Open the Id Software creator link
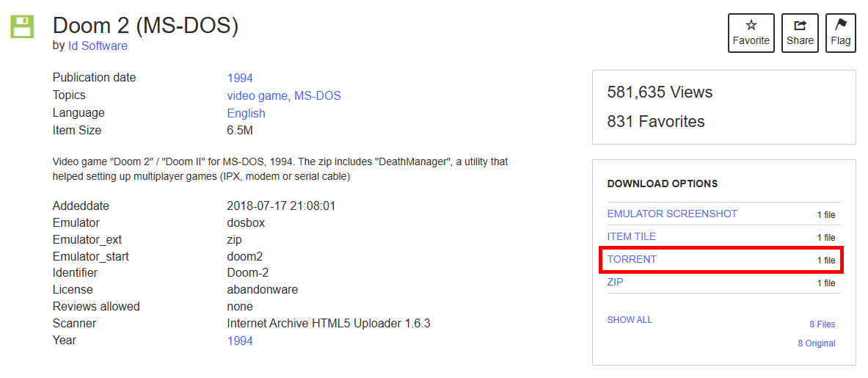The width and height of the screenshot is (868, 378). [98, 46]
